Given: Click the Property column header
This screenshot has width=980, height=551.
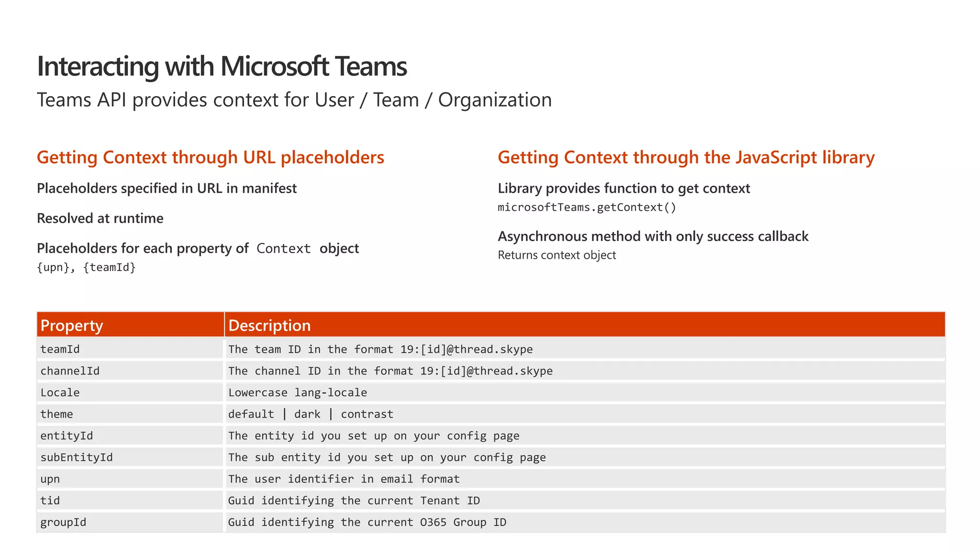Looking at the screenshot, I should point(130,325).
